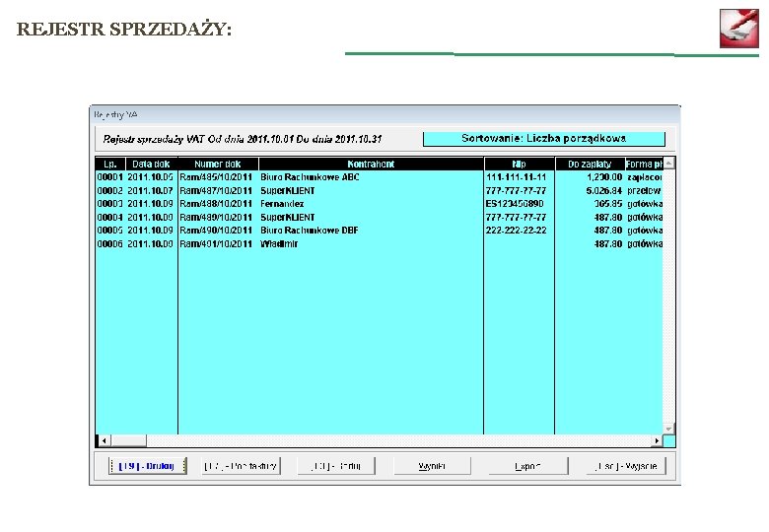The height and width of the screenshot is (532, 769).
Task: Select document Ram/489/10/2011
Action: [x=216, y=217]
